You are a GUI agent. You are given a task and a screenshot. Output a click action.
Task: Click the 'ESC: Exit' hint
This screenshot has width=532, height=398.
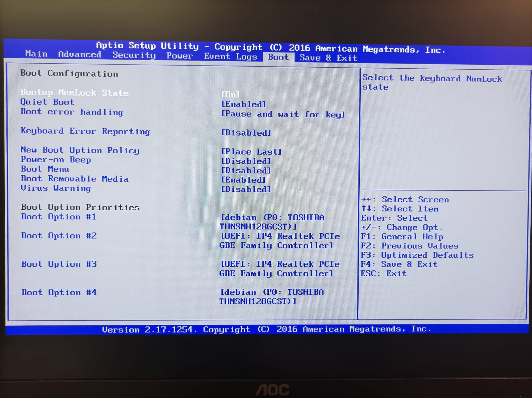point(384,273)
